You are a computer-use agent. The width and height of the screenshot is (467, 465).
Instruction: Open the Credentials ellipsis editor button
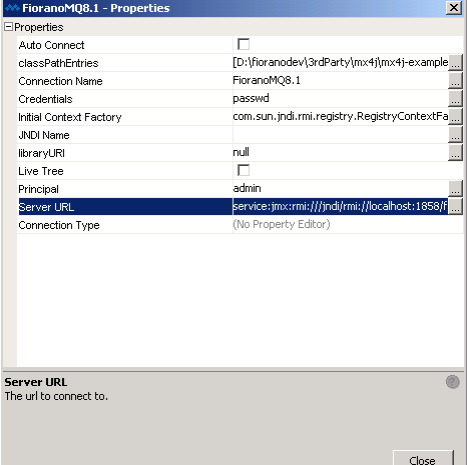click(x=455, y=99)
